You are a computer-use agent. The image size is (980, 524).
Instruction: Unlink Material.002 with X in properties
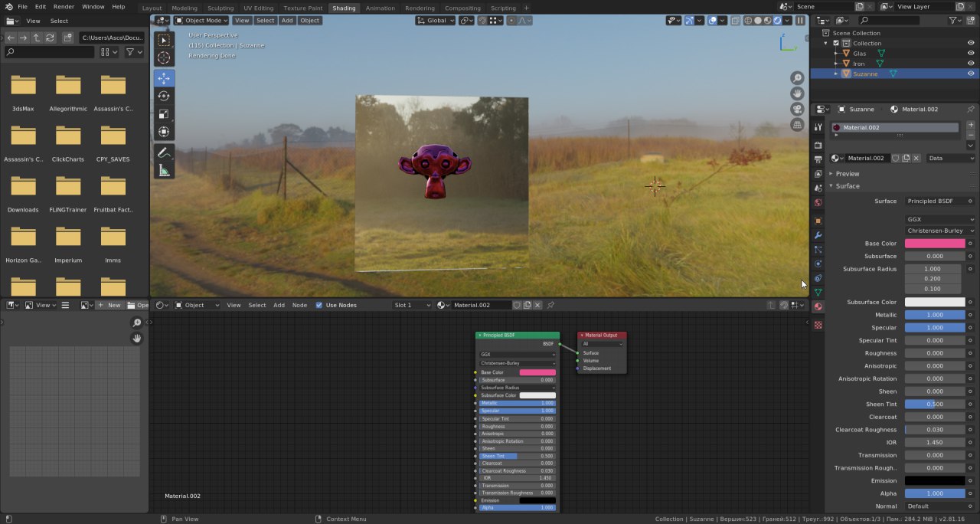(916, 158)
